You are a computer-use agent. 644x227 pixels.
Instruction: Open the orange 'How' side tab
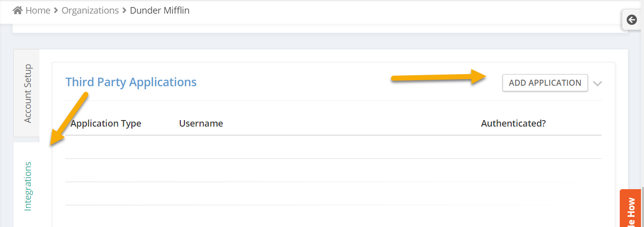point(630,208)
